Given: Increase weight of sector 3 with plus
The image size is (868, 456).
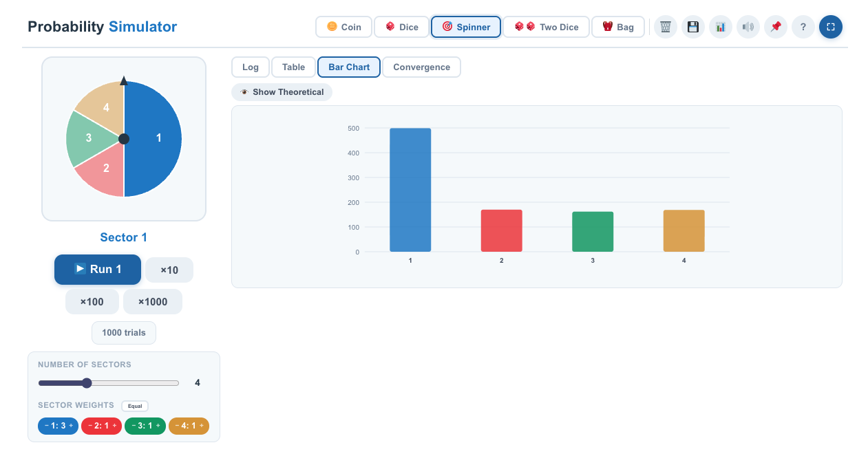Looking at the screenshot, I should pos(158,426).
